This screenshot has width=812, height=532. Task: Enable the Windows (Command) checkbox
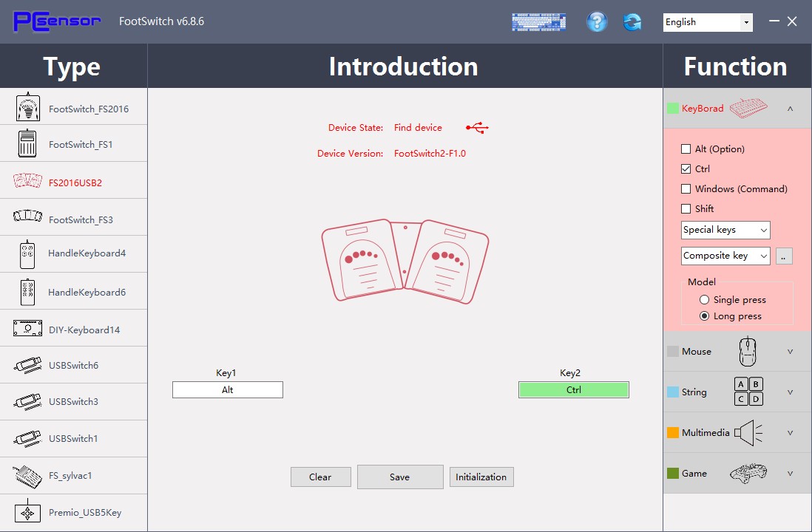686,189
